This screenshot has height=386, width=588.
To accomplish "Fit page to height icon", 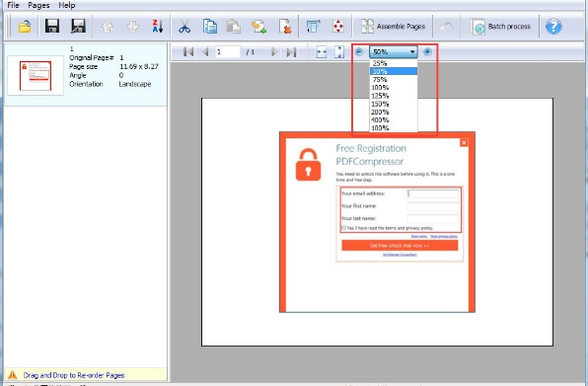I will click(x=339, y=52).
